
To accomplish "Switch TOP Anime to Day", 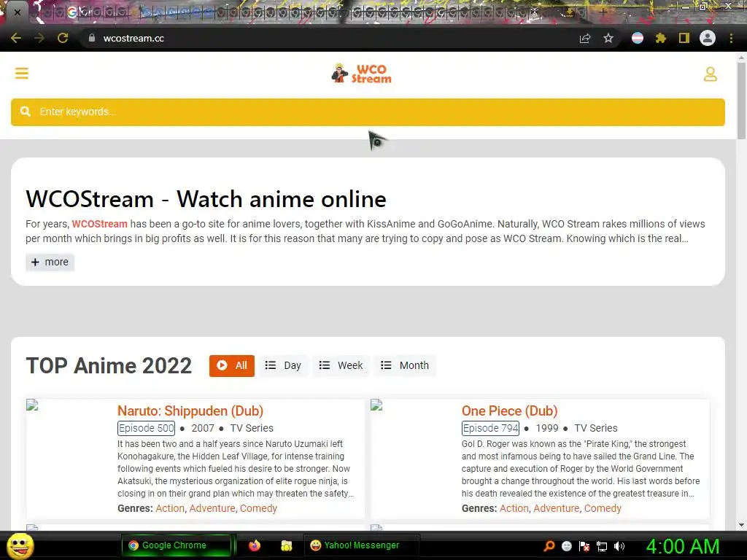I will pos(284,366).
